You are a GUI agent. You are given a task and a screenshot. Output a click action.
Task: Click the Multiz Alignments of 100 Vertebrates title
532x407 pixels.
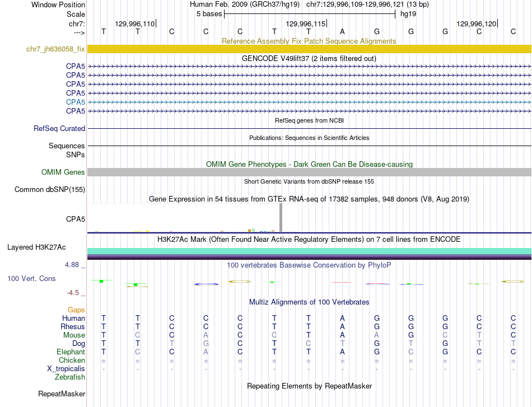[x=309, y=302]
